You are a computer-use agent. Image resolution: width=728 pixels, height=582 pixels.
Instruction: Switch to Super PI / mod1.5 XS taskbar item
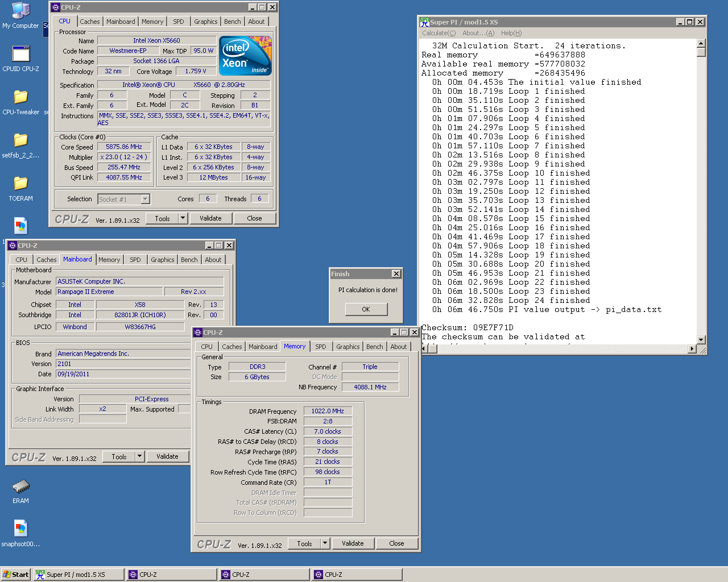(78, 575)
